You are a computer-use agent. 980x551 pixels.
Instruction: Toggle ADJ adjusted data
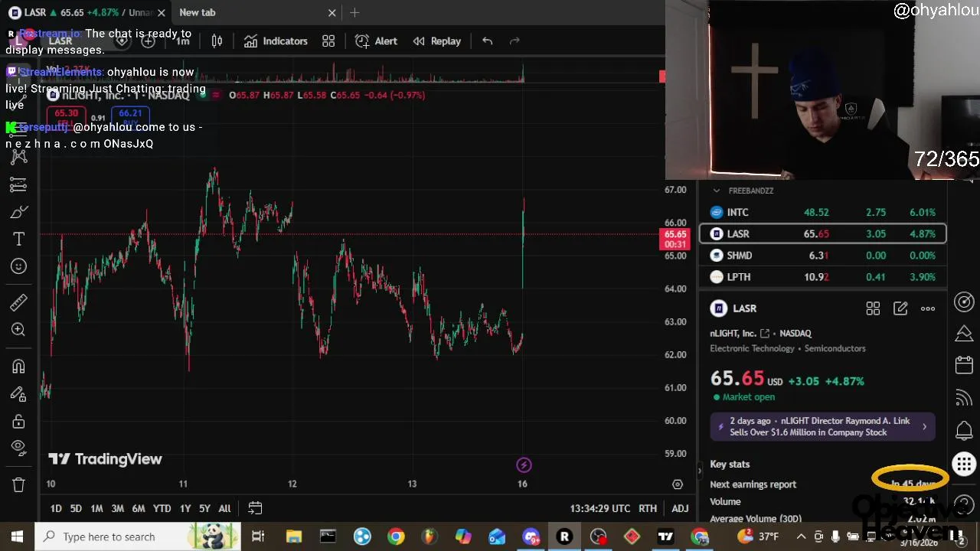[x=680, y=508]
